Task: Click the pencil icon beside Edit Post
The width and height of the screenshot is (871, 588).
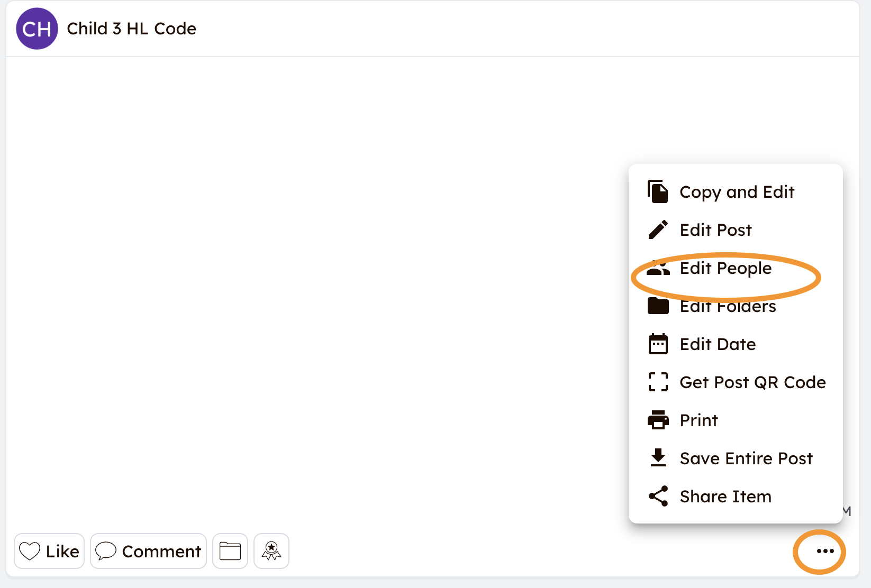Action: pos(658,230)
